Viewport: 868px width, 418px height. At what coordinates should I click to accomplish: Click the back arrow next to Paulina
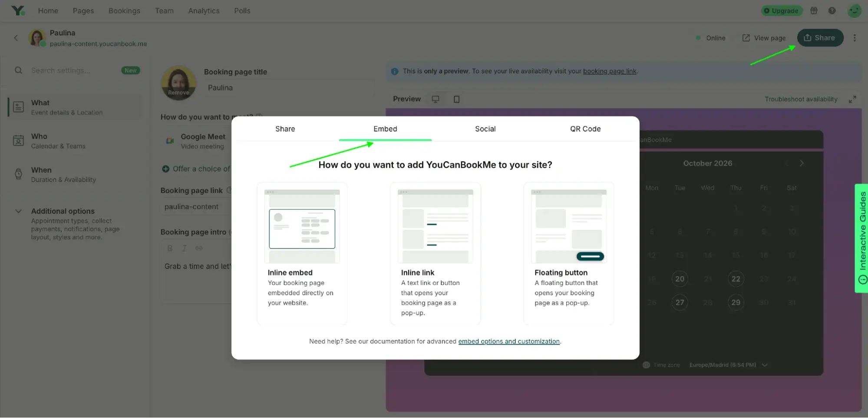(x=16, y=38)
